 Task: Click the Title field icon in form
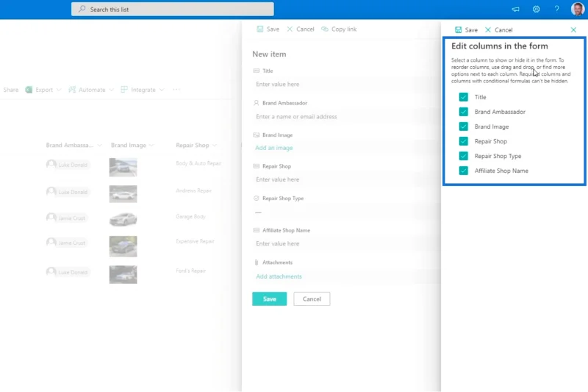(256, 71)
